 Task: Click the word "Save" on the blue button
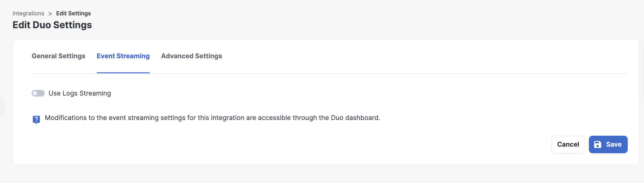coord(614,144)
